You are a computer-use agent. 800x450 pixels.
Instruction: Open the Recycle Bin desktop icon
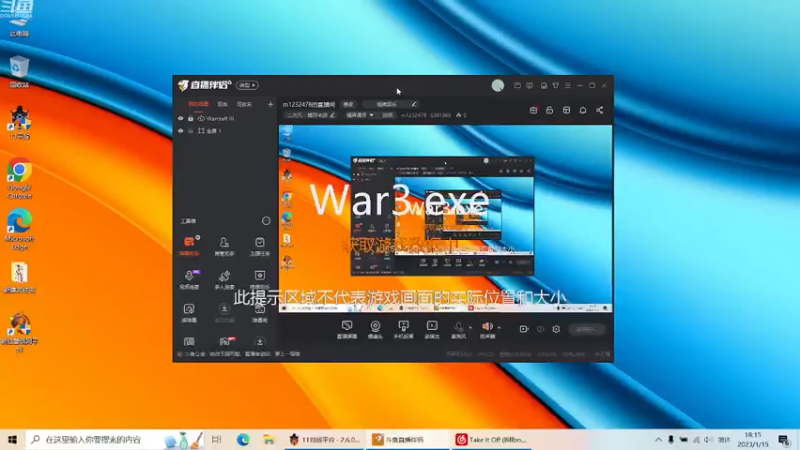pos(19,72)
